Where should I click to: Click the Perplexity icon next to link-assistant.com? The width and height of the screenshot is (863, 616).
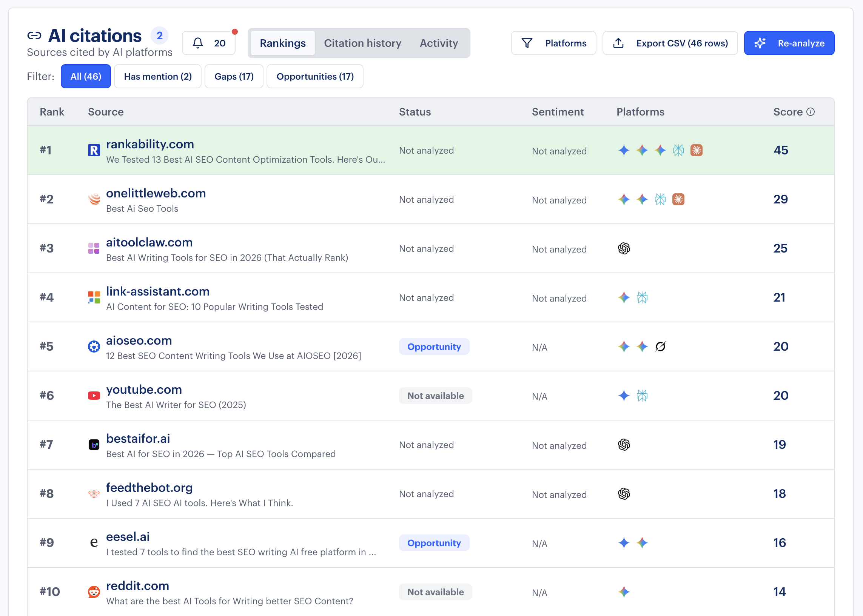pos(642,297)
